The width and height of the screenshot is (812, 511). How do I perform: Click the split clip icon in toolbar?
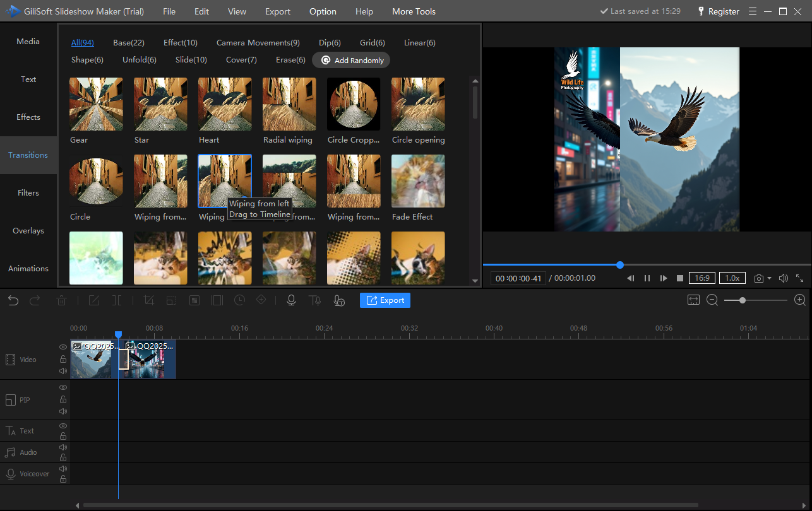click(x=117, y=300)
